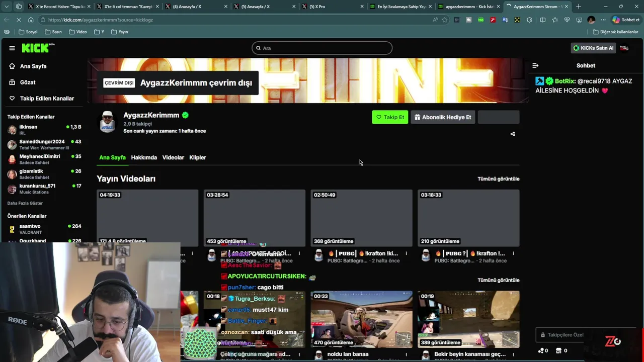Open gizemistik followed channel

point(44,174)
